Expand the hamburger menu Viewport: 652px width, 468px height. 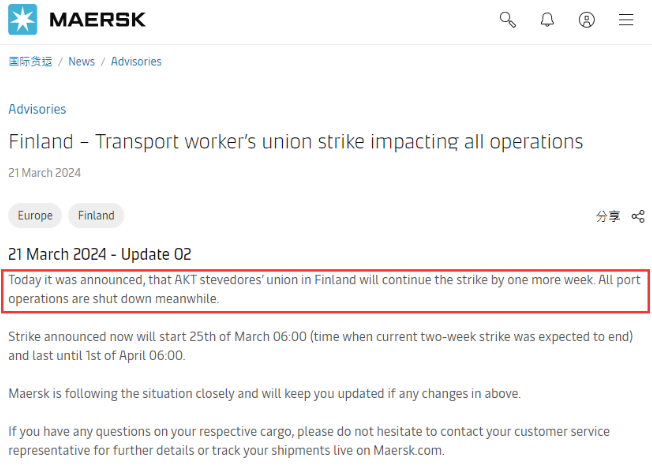(626, 20)
